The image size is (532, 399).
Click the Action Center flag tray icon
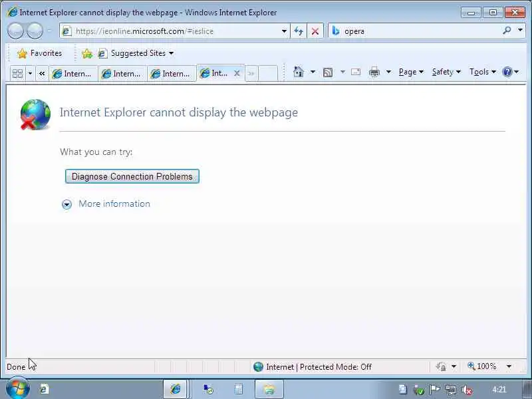[x=435, y=390]
